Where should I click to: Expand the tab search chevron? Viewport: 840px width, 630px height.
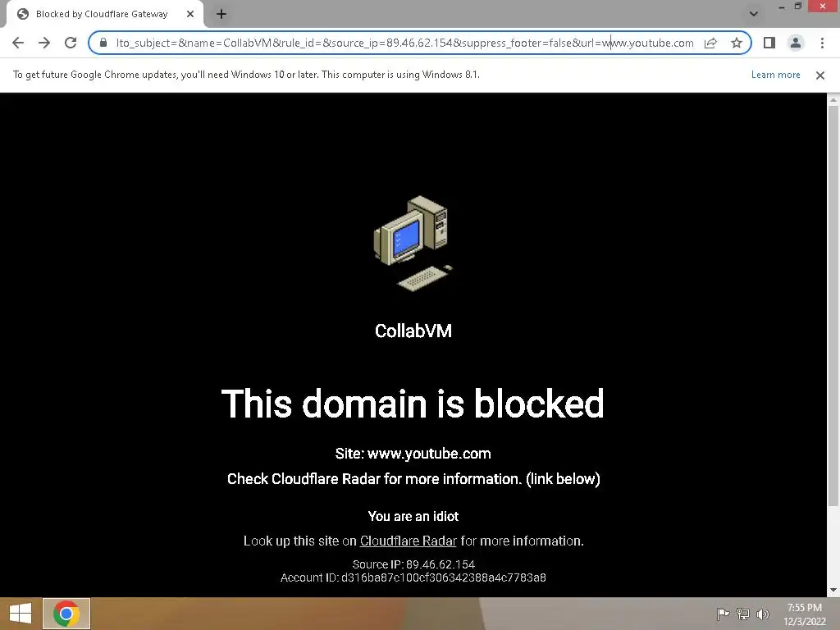point(754,14)
